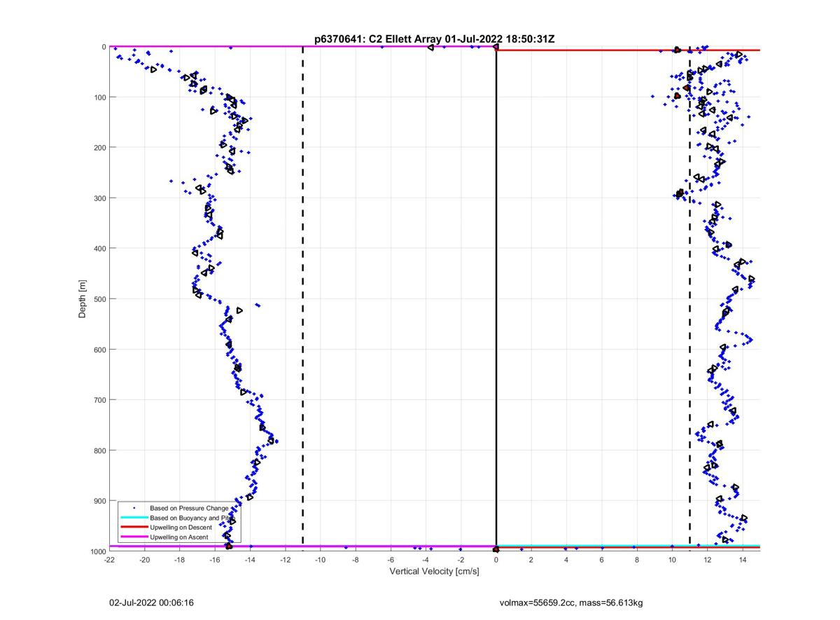The width and height of the screenshot is (840, 620).
Task: Click depth axis tick label '1000'
Action: pyautogui.click(x=97, y=551)
